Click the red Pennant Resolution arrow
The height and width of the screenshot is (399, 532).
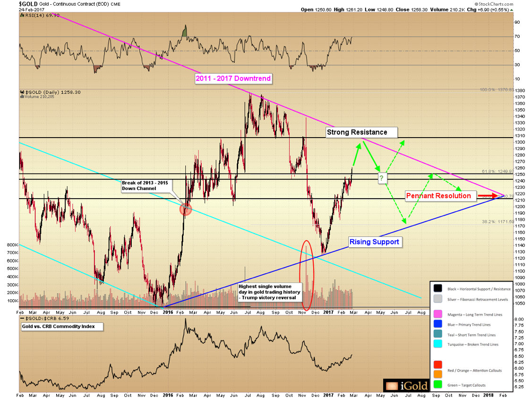(487, 195)
